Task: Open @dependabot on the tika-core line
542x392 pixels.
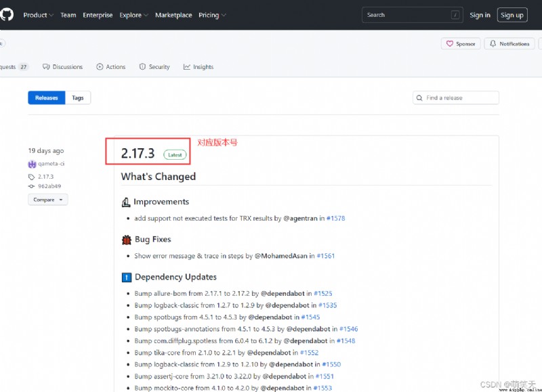Action: click(x=269, y=353)
